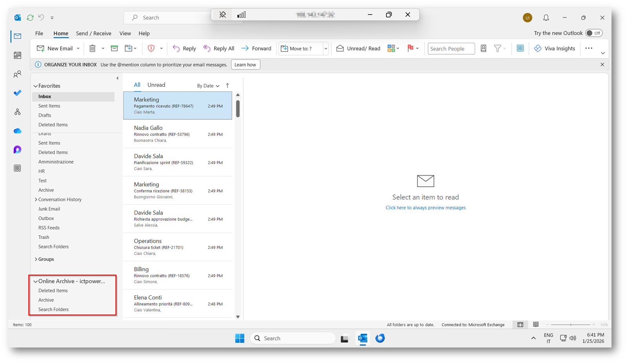This screenshot has height=364, width=628.
Task: Toggle the Try the new Outlook switch
Action: pyautogui.click(x=593, y=33)
